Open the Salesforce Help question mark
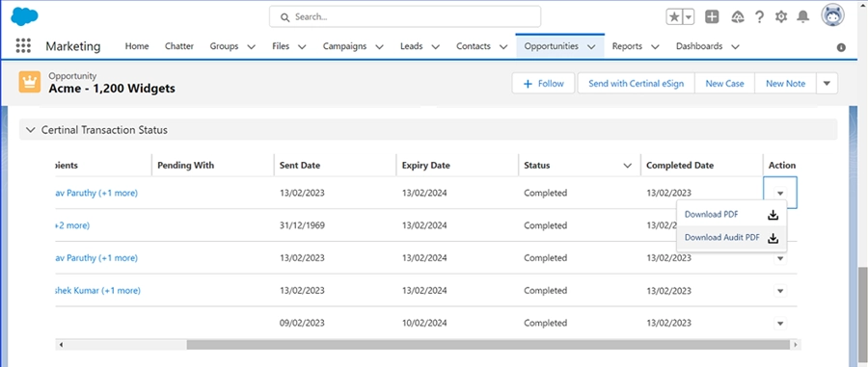The height and width of the screenshot is (367, 868). [x=760, y=17]
